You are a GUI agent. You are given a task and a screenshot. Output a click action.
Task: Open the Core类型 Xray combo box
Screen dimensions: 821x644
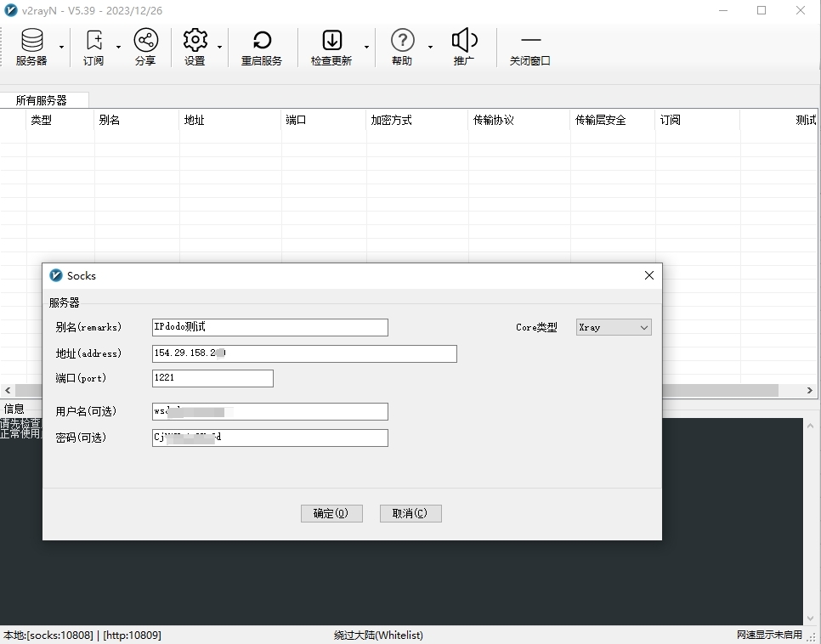pos(613,327)
